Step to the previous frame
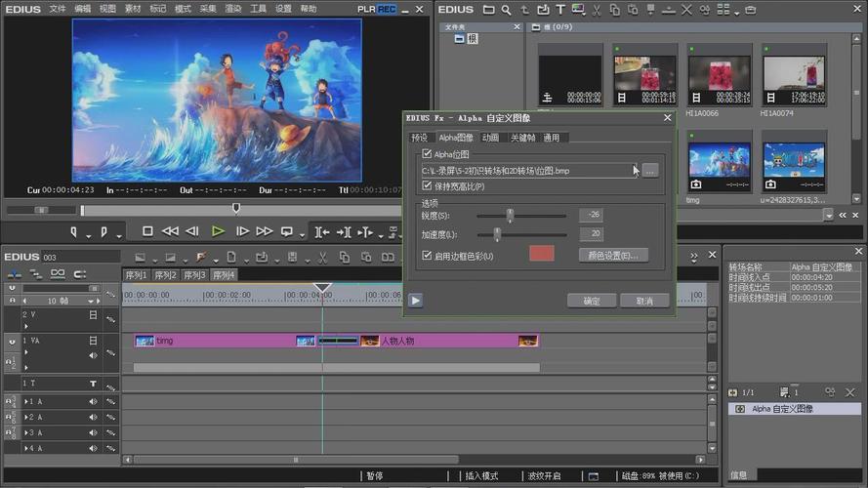The height and width of the screenshot is (488, 868). click(192, 231)
